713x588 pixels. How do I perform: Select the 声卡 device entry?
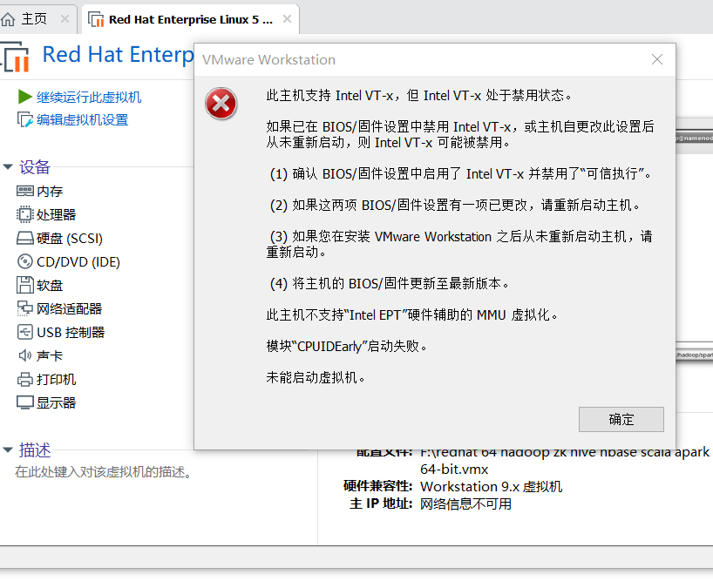tap(50, 355)
